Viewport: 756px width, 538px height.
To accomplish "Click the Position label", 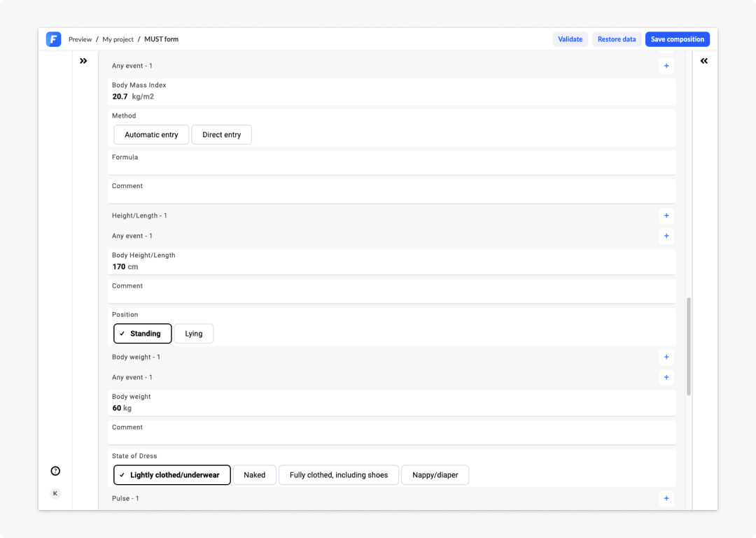I will tap(125, 314).
